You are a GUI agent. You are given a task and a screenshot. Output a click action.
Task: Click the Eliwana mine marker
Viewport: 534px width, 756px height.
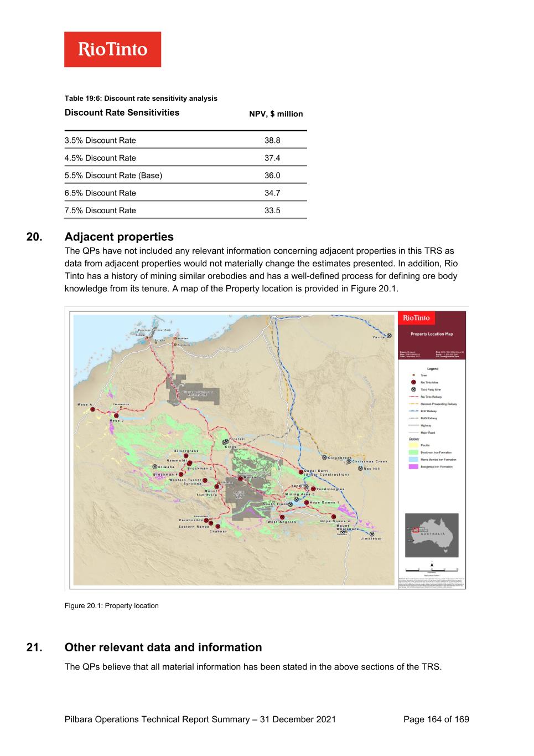tap(155, 467)
